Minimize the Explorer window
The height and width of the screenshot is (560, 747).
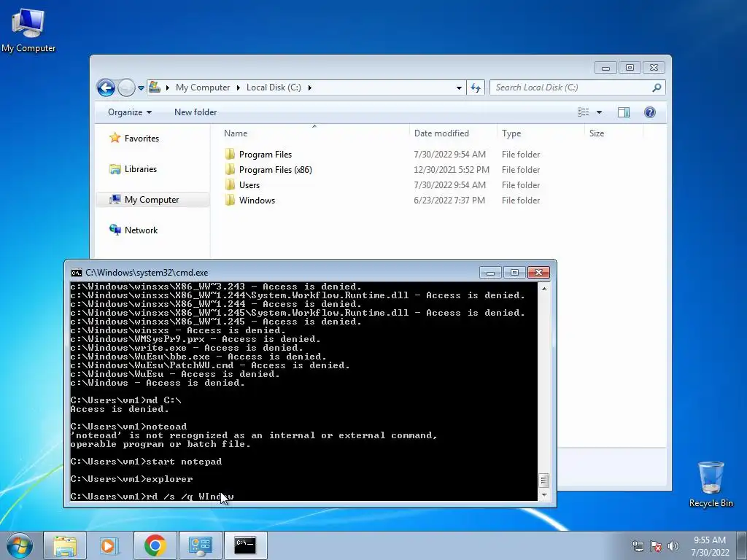point(605,68)
